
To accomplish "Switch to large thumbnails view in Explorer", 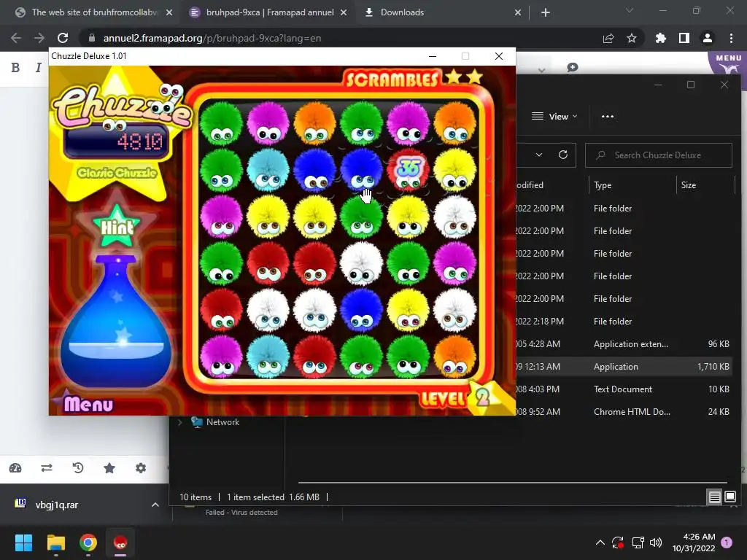I will point(729,497).
